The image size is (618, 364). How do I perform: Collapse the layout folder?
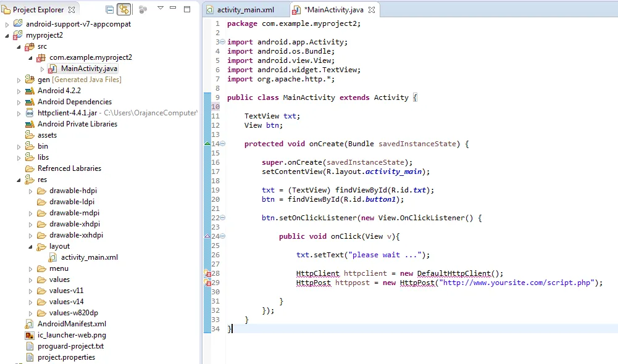tap(30, 247)
